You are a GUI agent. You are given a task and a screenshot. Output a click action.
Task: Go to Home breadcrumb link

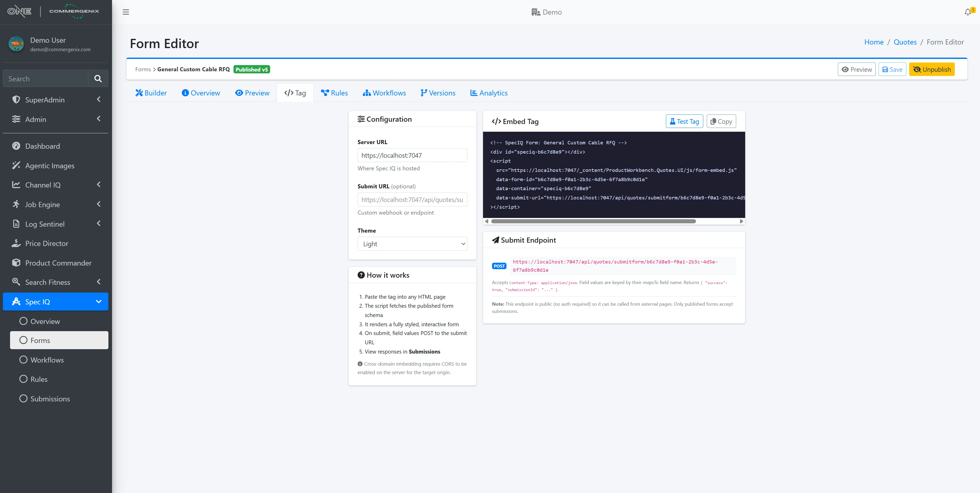coord(874,42)
